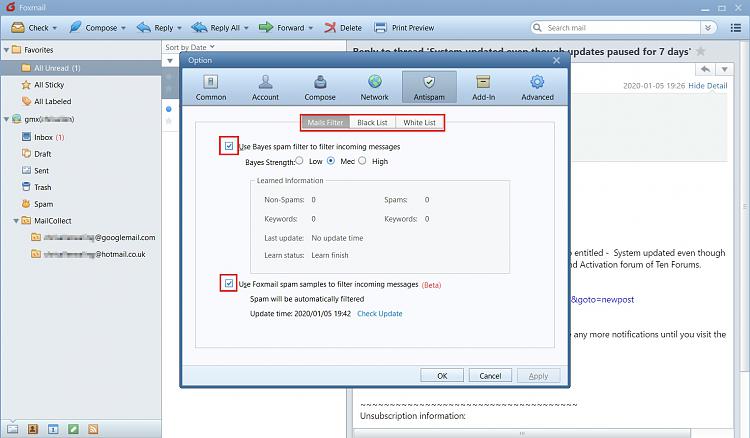Toggle the Use Foxmail spam samples checkbox
Viewport: 750px width, 438px height.
[229, 284]
